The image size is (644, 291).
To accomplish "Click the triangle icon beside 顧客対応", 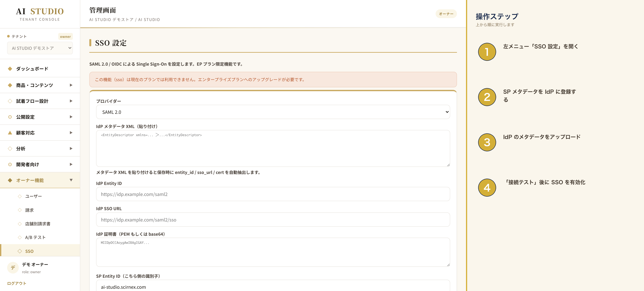I will point(10,133).
